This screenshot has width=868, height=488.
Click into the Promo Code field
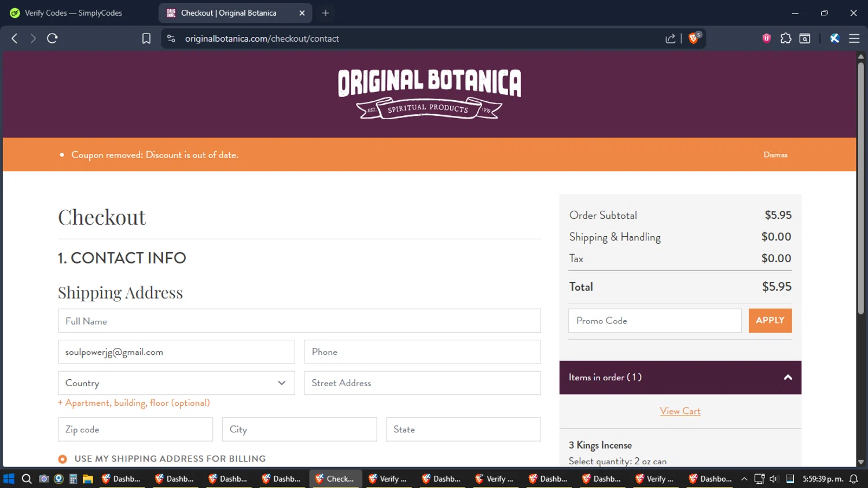[x=655, y=321]
